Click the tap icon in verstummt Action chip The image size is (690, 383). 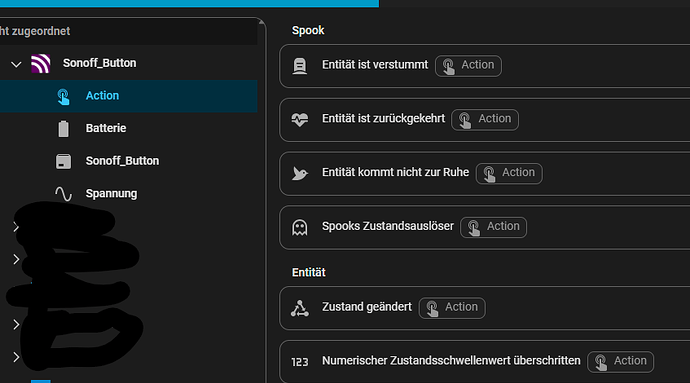[448, 66]
